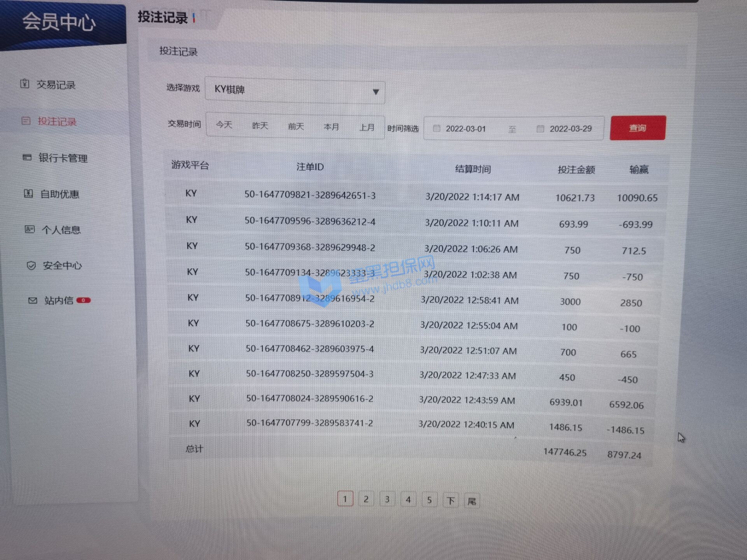Click the 个人信息 profile icon

[30, 229]
